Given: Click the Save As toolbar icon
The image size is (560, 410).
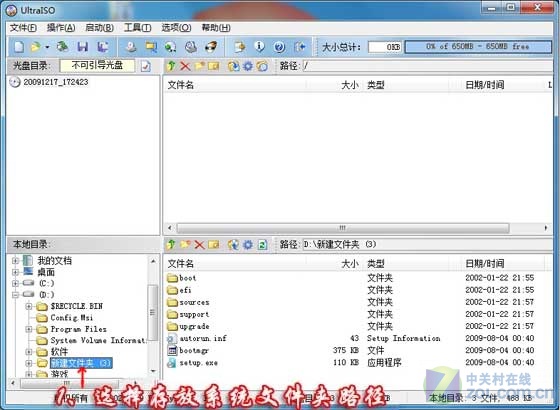Looking at the screenshot, I should (x=103, y=46).
